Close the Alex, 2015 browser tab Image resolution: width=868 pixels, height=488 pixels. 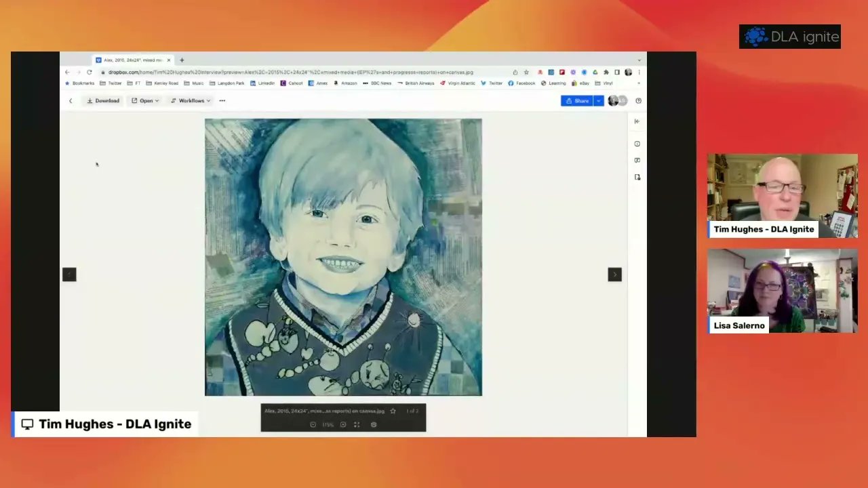tap(169, 60)
